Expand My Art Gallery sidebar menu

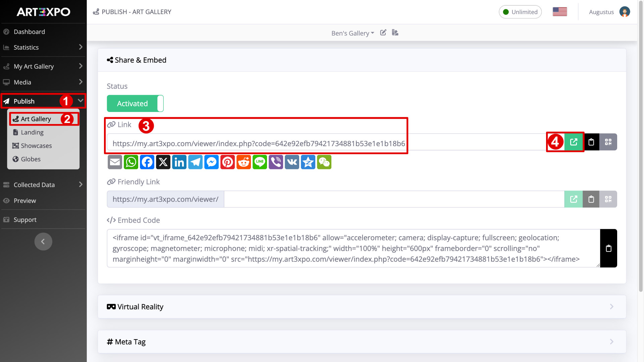click(43, 66)
